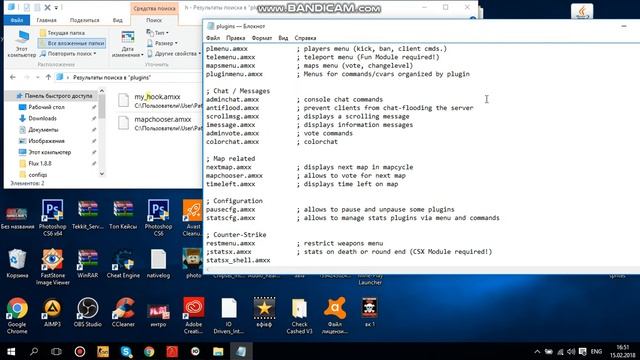Go up one folder level in Explorer
This screenshot has height=360, width=640.
[x=48, y=77]
